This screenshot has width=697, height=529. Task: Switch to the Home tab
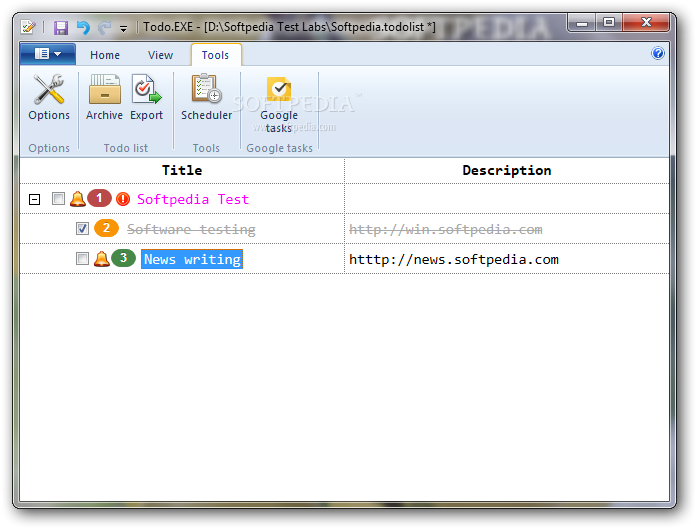pos(105,55)
